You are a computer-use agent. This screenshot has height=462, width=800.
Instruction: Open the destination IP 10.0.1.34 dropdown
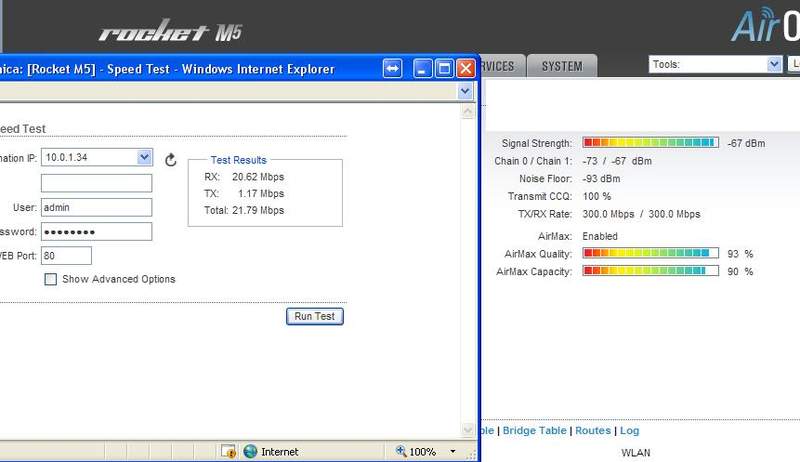click(144, 157)
